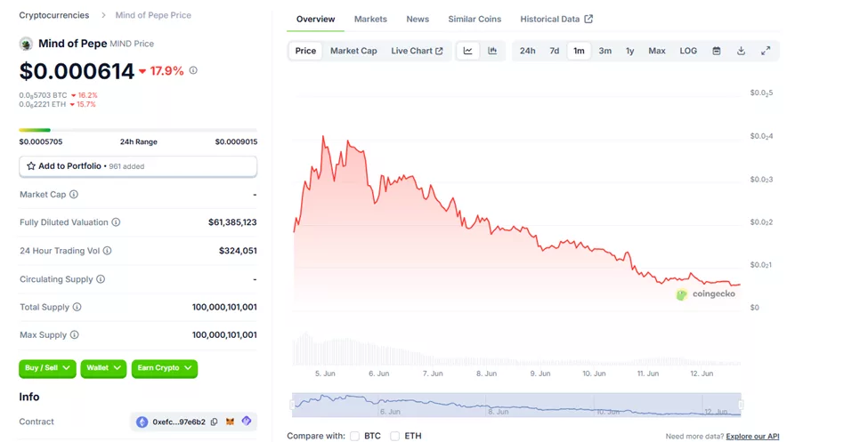
Task: Enable ETH comparison checkbox
Action: (x=394, y=436)
